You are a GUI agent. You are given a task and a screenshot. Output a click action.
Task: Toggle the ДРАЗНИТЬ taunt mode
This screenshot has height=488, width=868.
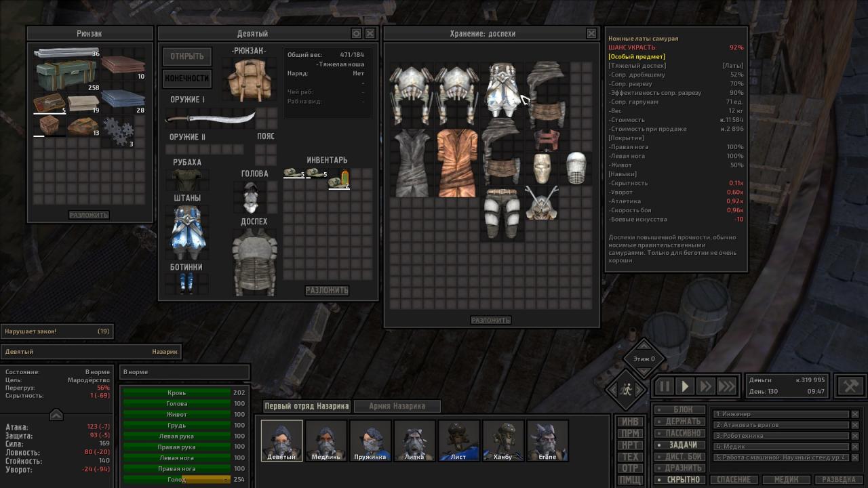679,468
